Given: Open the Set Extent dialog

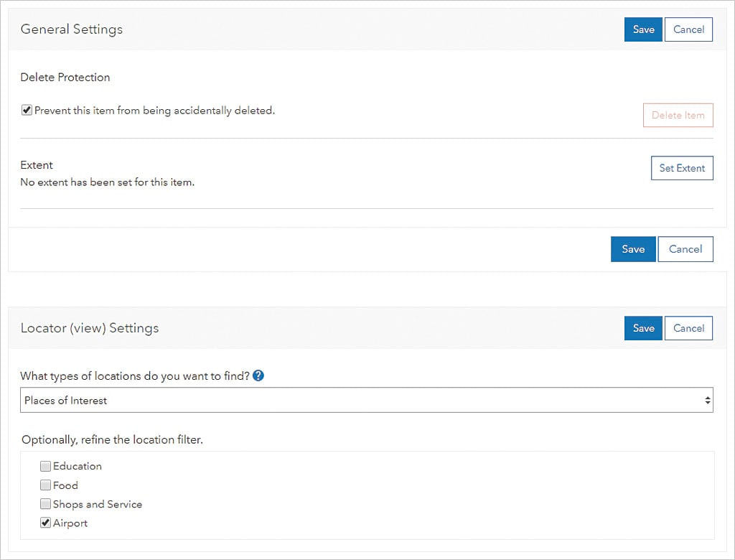Looking at the screenshot, I should click(682, 168).
